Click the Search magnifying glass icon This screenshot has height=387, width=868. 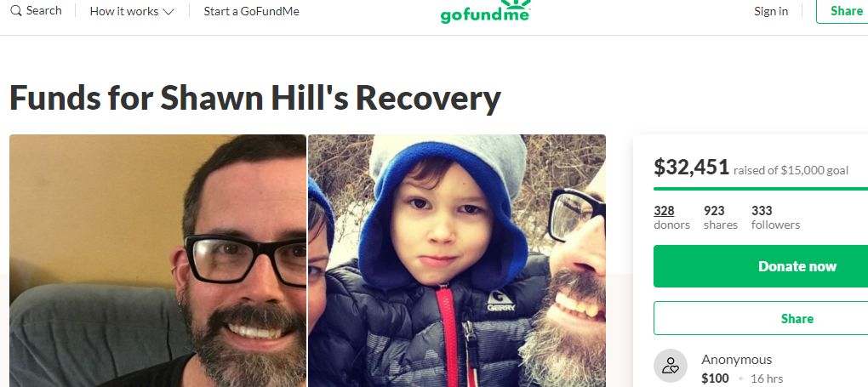16,10
